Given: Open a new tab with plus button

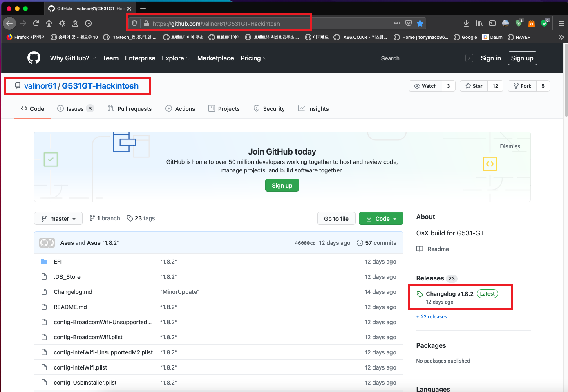Looking at the screenshot, I should click(x=143, y=8).
